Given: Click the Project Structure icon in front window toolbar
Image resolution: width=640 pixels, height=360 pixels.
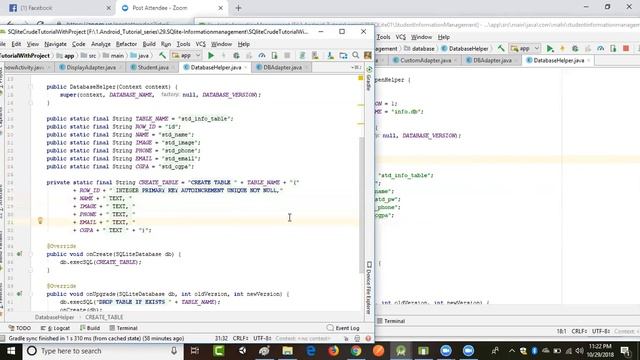Looking at the screenshot, I should 343,56.
